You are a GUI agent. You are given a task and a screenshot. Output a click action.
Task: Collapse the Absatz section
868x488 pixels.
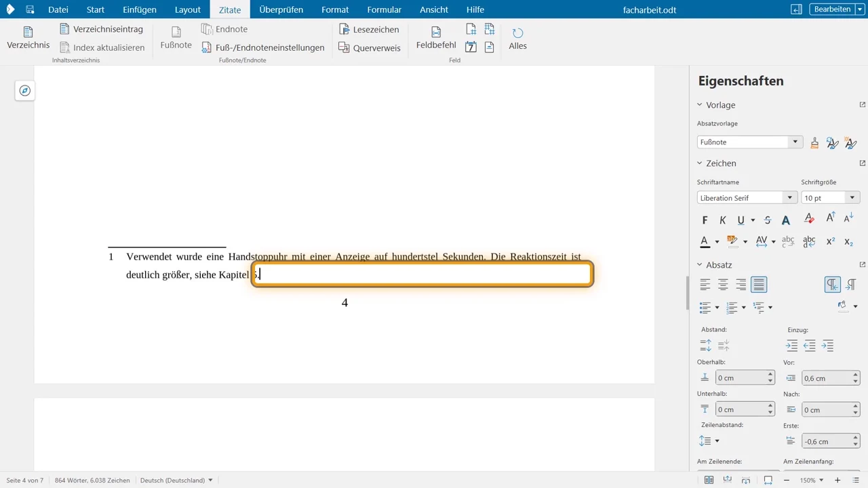(700, 265)
